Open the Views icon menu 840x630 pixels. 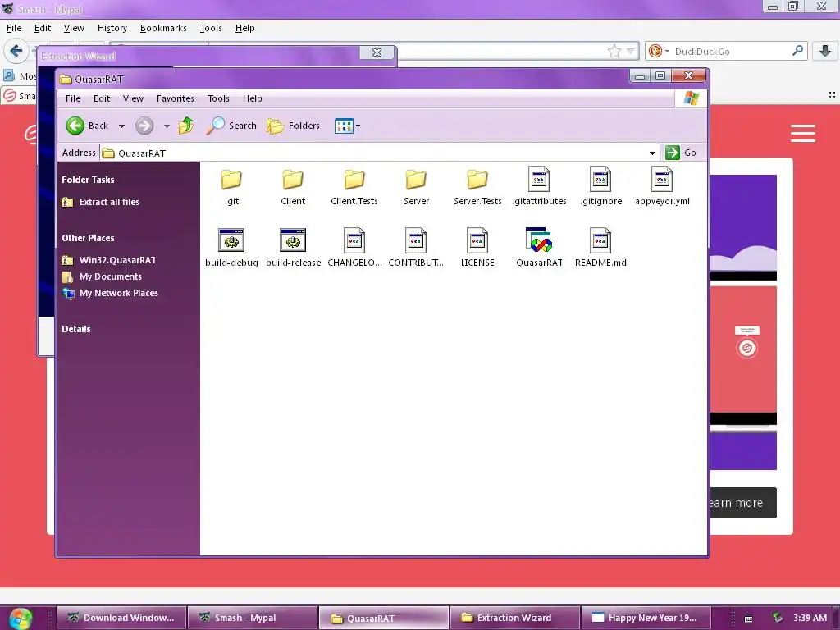click(347, 126)
